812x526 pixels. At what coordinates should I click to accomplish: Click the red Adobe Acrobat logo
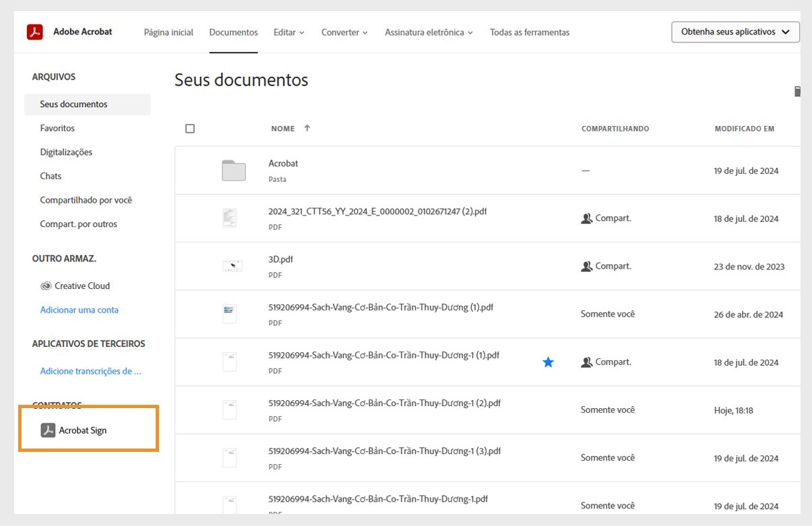pos(35,31)
